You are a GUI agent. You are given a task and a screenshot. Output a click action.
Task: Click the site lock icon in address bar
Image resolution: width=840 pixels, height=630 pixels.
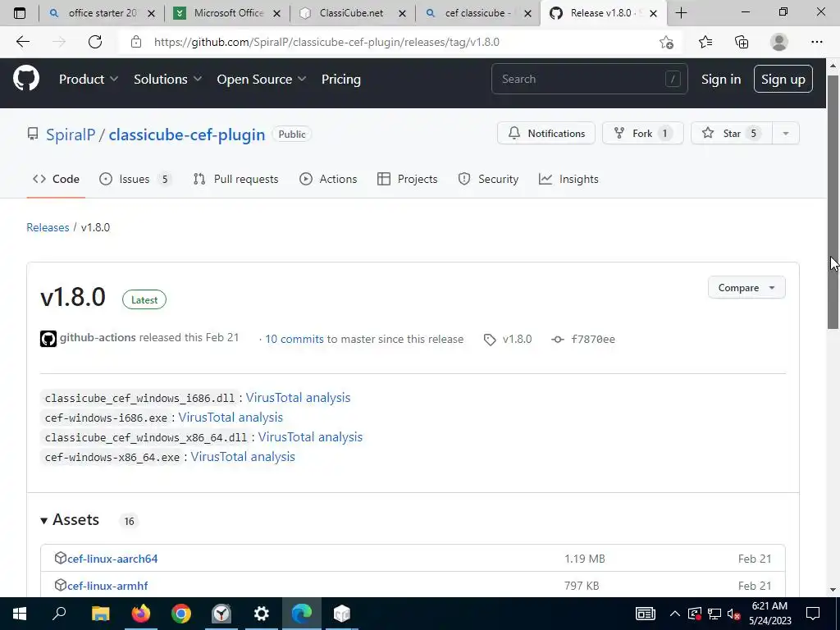coord(136,42)
